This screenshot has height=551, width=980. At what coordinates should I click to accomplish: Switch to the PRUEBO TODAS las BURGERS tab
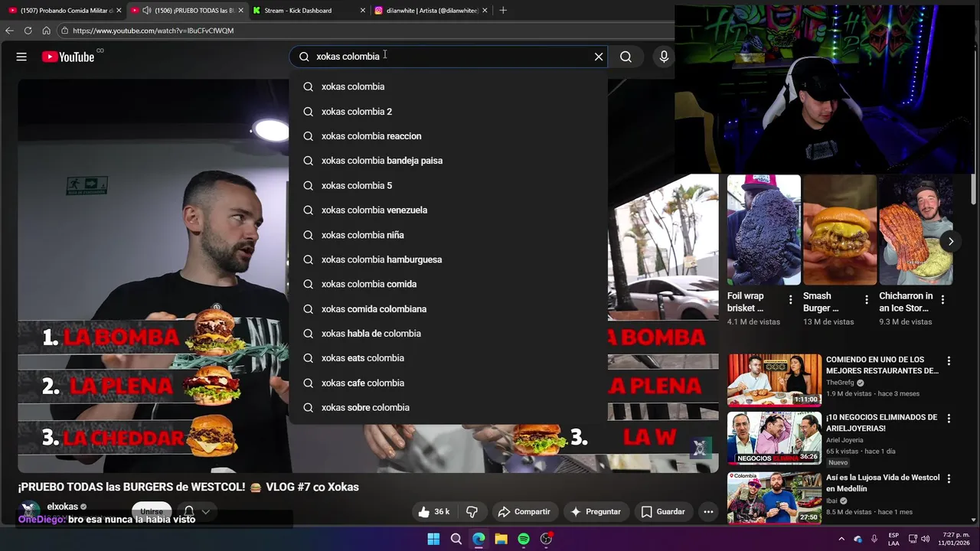[x=186, y=11]
